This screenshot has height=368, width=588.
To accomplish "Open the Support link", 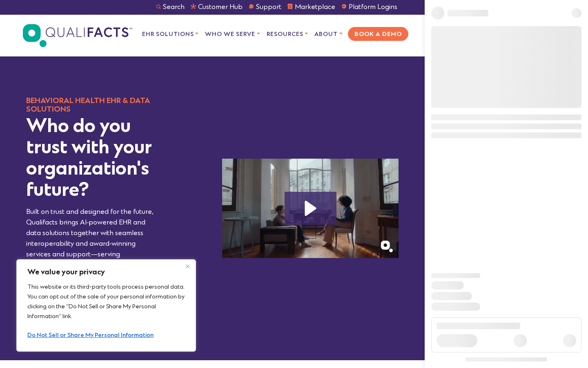I will [x=268, y=7].
